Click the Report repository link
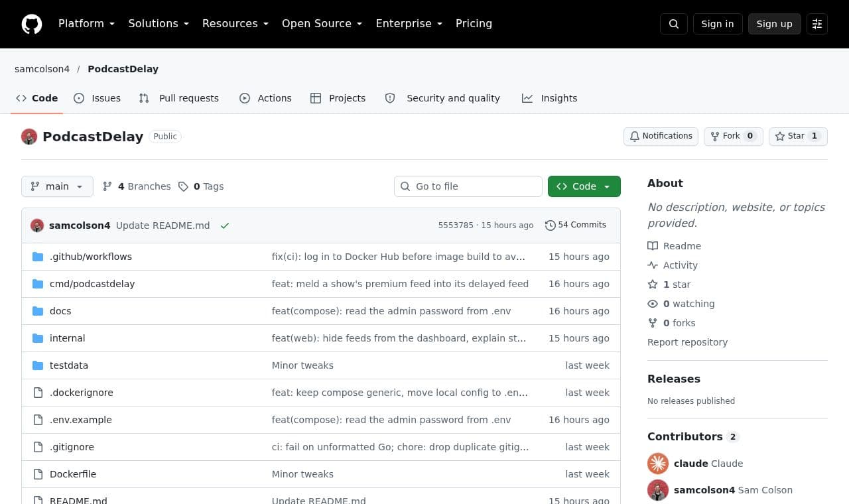Screen dimensions: 849x504 click(x=687, y=342)
